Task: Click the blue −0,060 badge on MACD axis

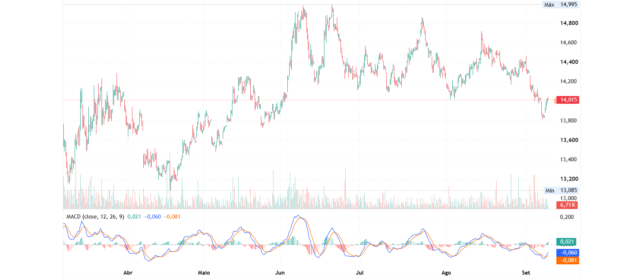Action: pyautogui.click(x=568, y=253)
